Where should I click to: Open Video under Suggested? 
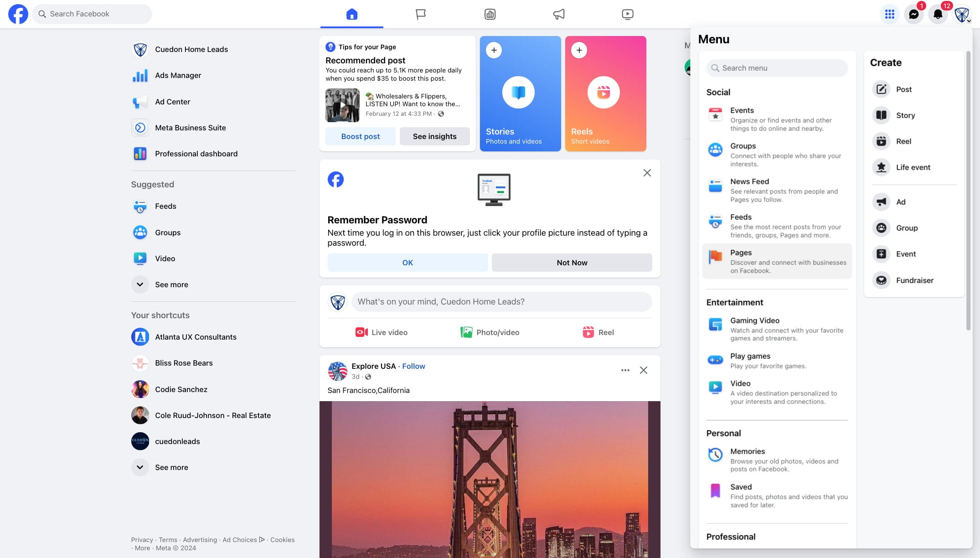213,258
